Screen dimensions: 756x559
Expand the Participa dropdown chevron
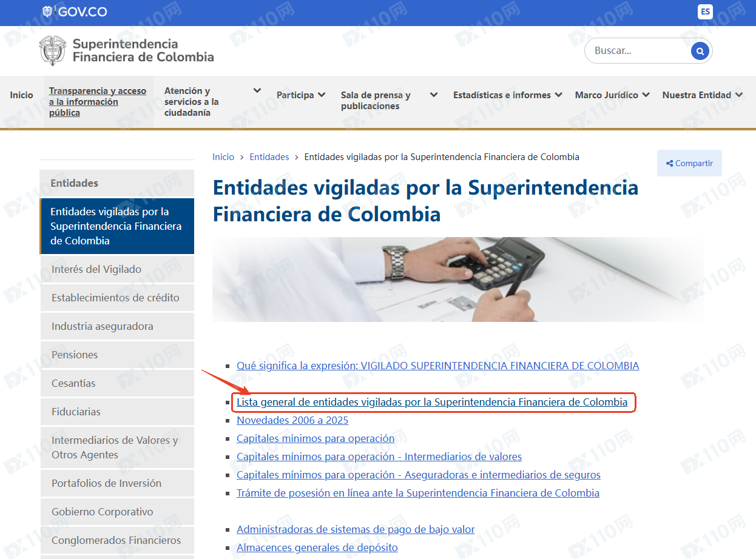coord(322,95)
